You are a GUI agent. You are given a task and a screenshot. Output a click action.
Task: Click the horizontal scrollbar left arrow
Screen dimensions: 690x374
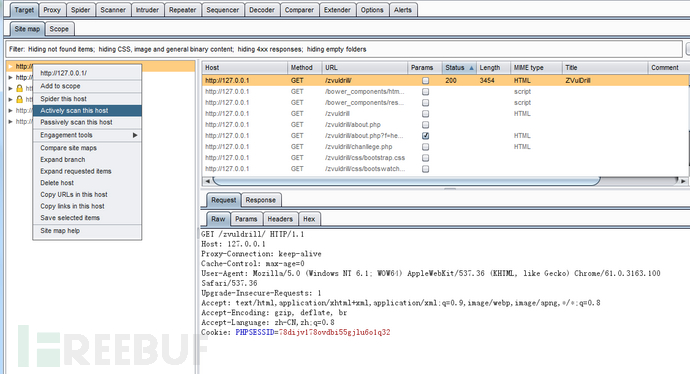(207, 181)
